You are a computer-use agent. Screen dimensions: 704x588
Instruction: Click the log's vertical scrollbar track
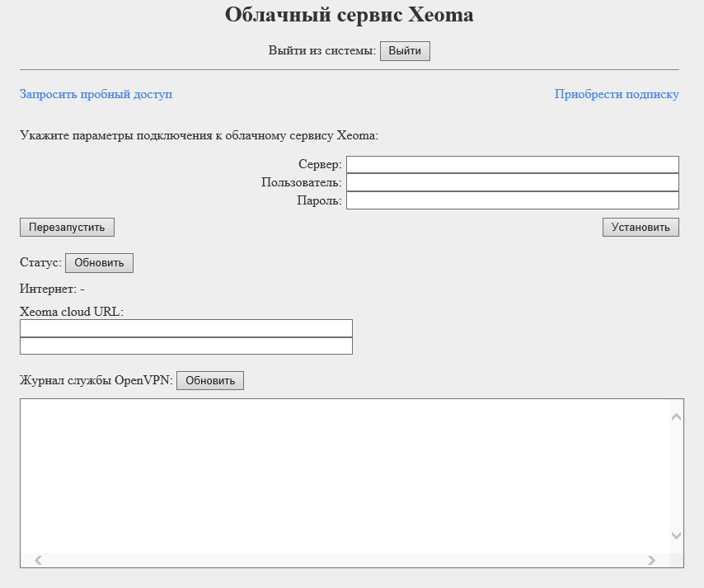point(676,476)
